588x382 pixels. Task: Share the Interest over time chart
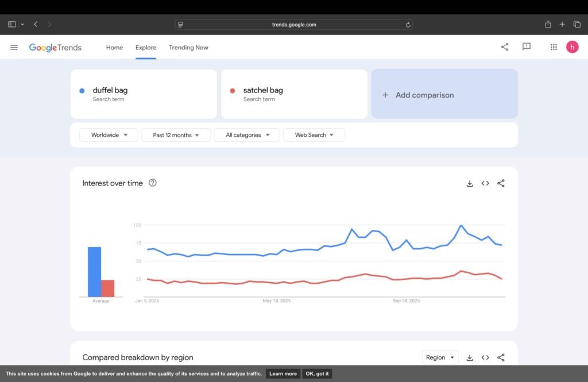pyautogui.click(x=501, y=183)
